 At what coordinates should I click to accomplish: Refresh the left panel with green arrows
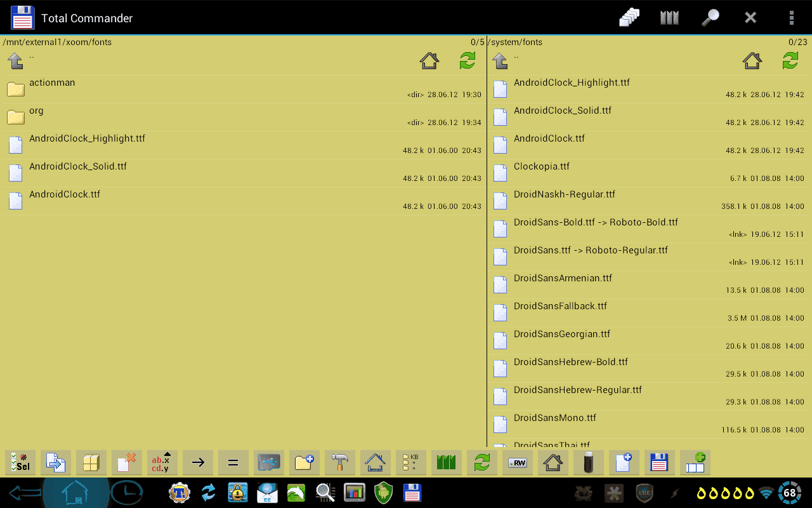point(468,61)
